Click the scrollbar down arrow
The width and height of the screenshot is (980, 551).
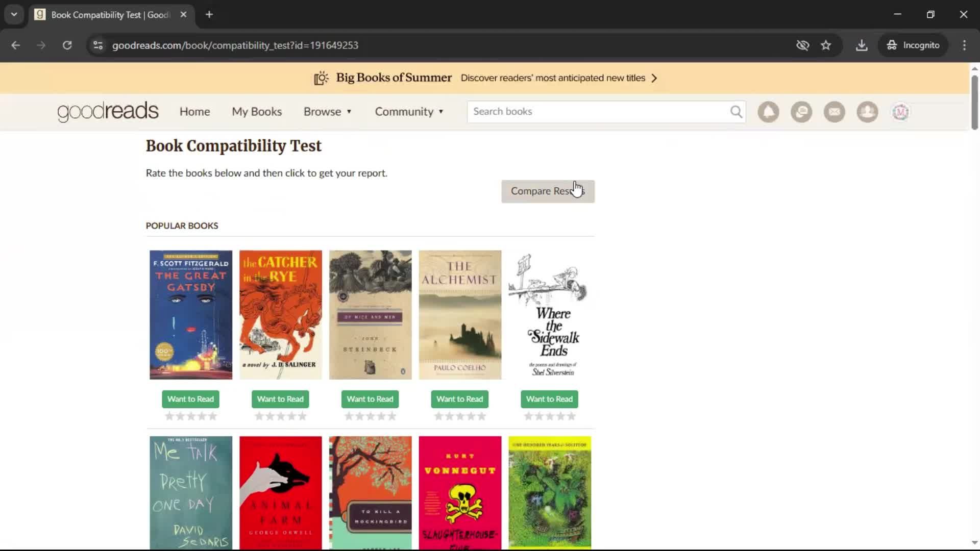click(974, 543)
